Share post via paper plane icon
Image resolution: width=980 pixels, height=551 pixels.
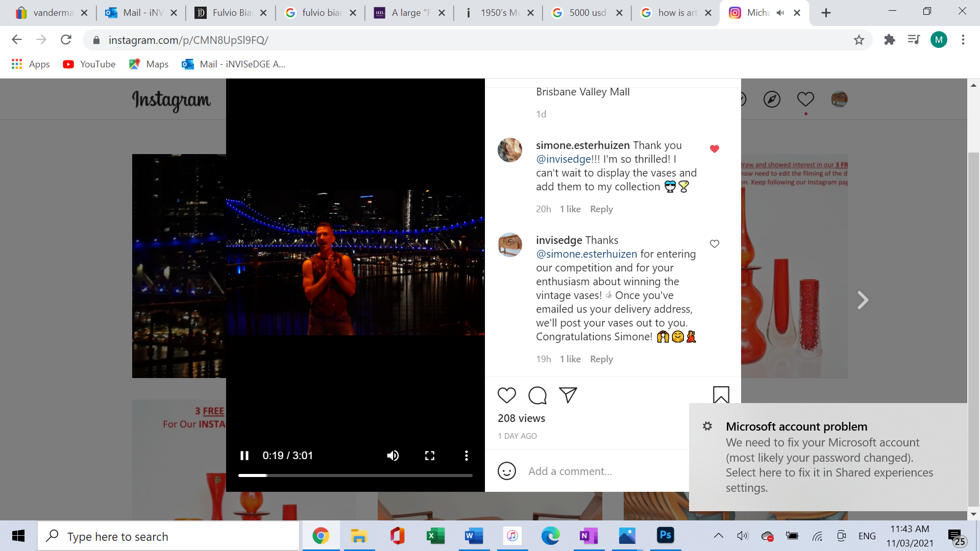[x=568, y=395]
